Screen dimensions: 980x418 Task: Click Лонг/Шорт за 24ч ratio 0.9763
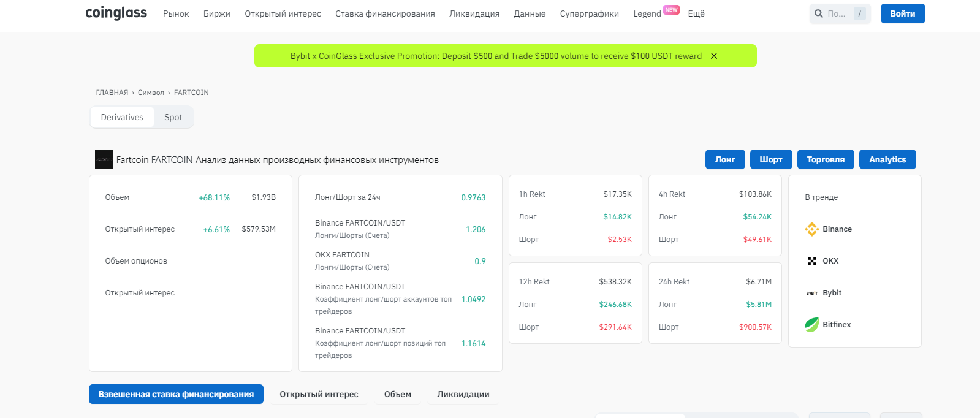click(x=473, y=197)
